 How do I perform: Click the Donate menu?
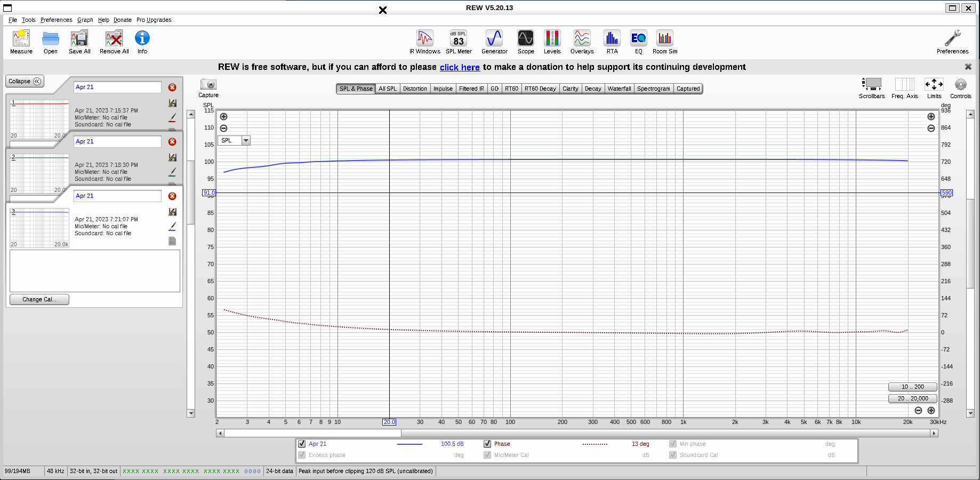(123, 20)
